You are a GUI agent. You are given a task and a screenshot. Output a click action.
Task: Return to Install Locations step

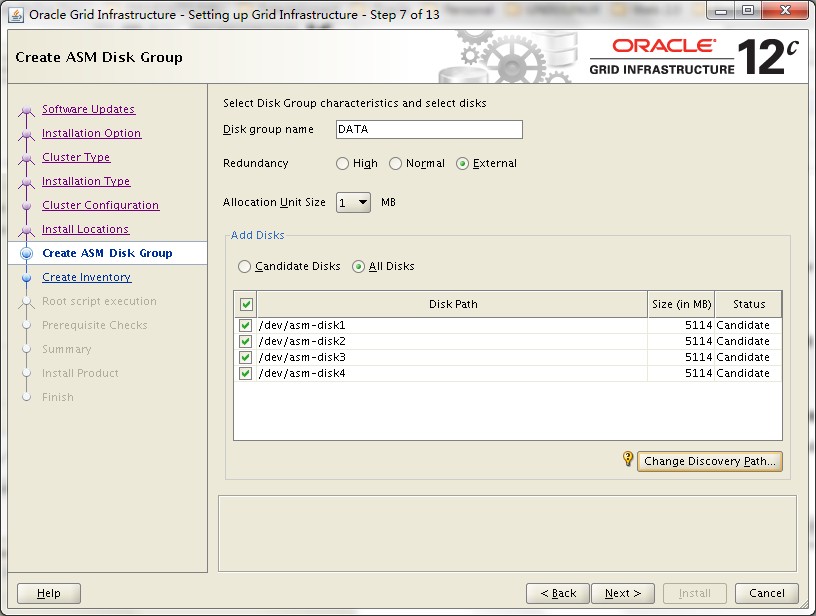[x=86, y=229]
